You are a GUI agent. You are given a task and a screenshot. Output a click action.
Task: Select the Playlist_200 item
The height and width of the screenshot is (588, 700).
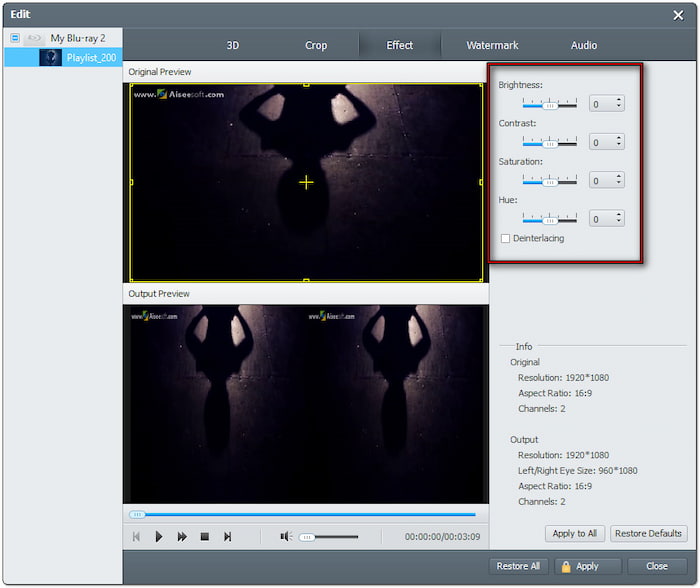tap(63, 58)
